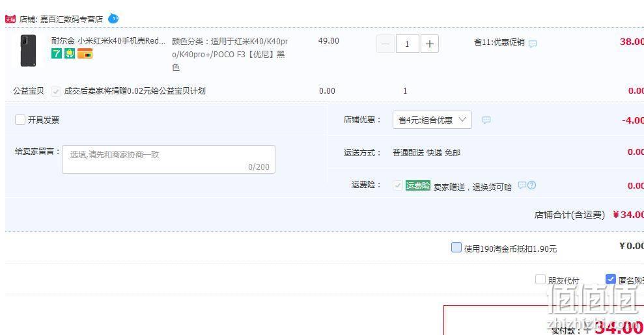The width and height of the screenshot is (644, 335).
Task: Click comment icon beside shop discount dropdown
Action: (x=486, y=120)
